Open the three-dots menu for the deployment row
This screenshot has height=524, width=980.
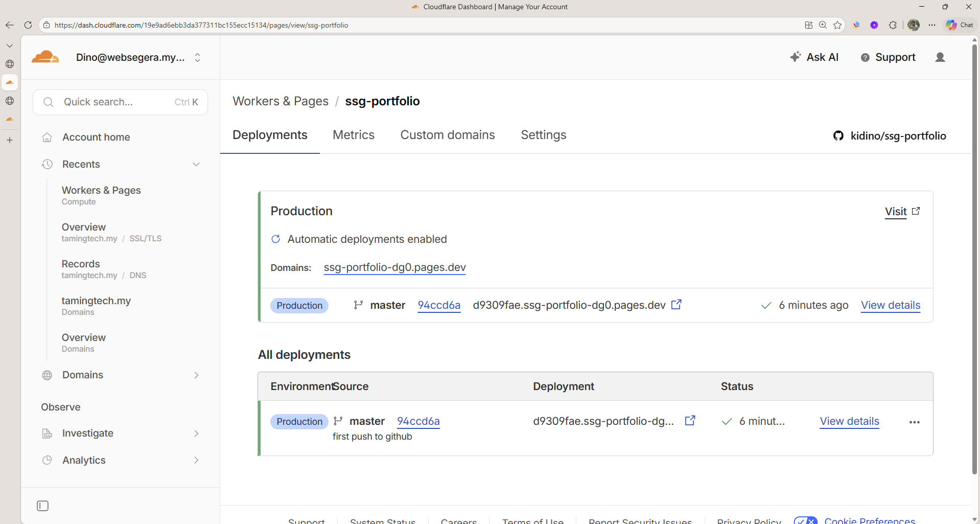click(915, 422)
